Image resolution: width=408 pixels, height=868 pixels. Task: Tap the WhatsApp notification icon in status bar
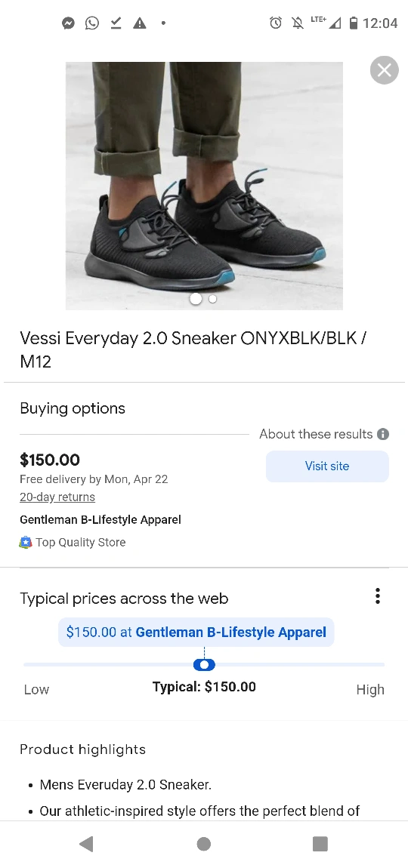coord(92,23)
